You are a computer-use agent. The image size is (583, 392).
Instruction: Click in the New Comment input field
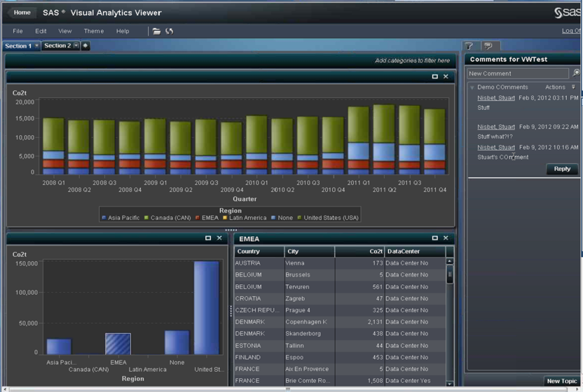[518, 73]
